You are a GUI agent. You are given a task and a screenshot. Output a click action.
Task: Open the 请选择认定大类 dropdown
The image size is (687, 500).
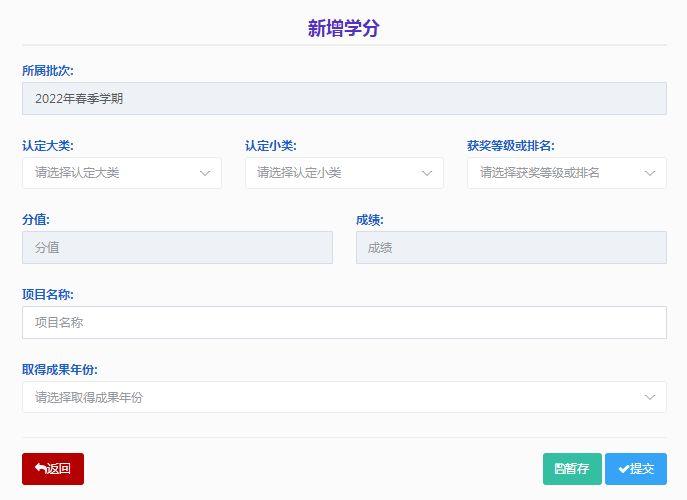pos(110,173)
